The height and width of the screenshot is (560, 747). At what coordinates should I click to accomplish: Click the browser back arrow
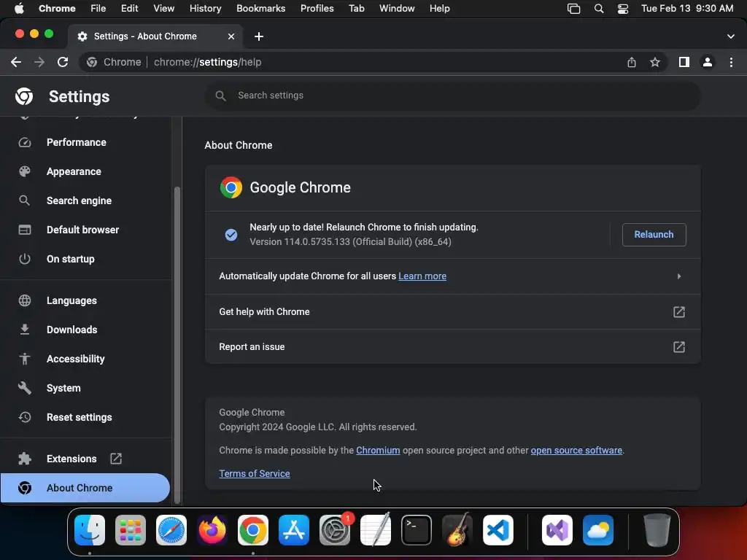tap(16, 62)
